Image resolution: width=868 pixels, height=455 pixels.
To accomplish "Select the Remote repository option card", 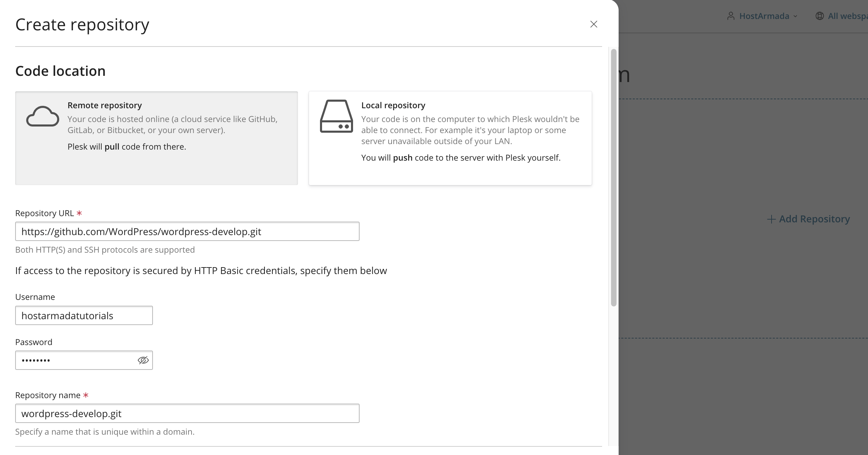I will (x=156, y=138).
